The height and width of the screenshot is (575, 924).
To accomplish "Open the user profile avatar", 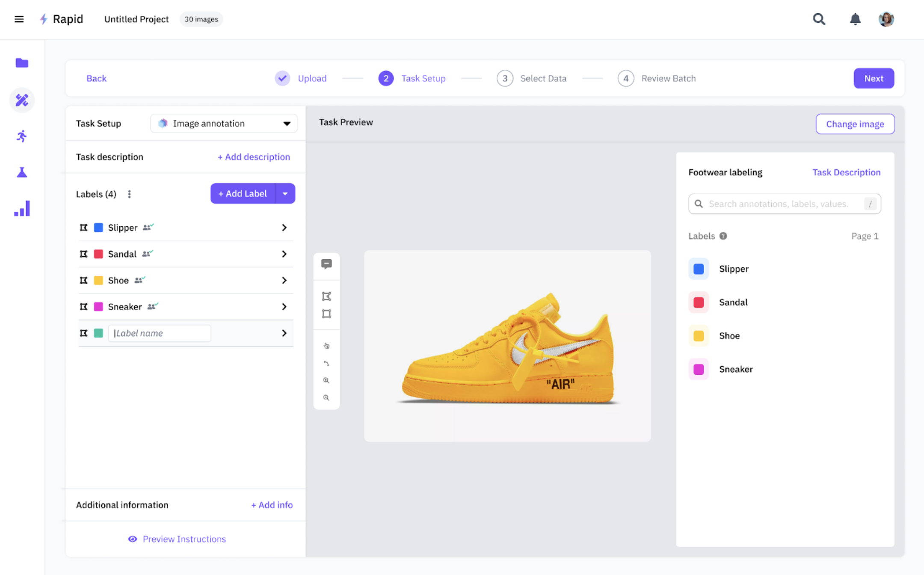I will (x=886, y=19).
